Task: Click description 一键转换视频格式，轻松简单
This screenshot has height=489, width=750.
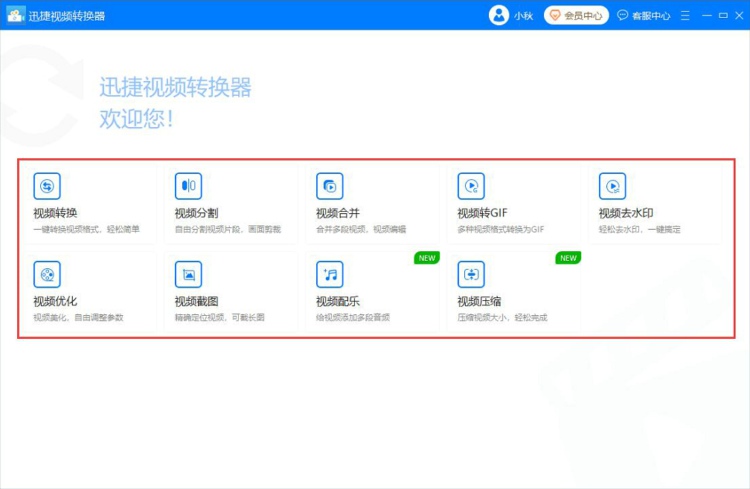Action: point(87,229)
